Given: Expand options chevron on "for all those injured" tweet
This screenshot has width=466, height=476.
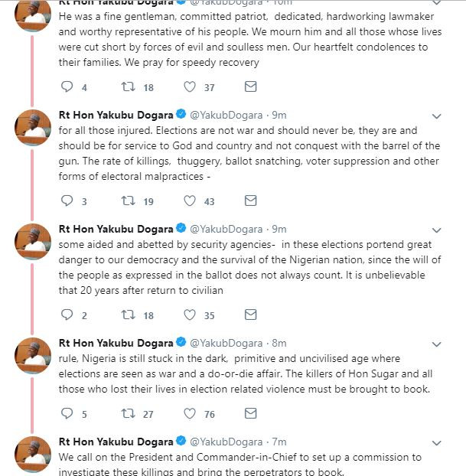Looking at the screenshot, I should point(437,116).
